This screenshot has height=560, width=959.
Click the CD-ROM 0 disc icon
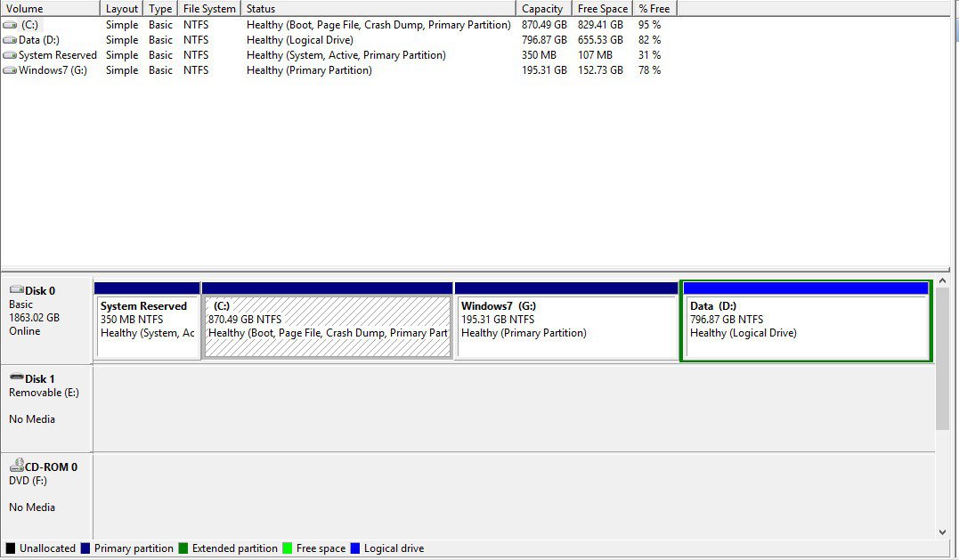pyautogui.click(x=16, y=467)
